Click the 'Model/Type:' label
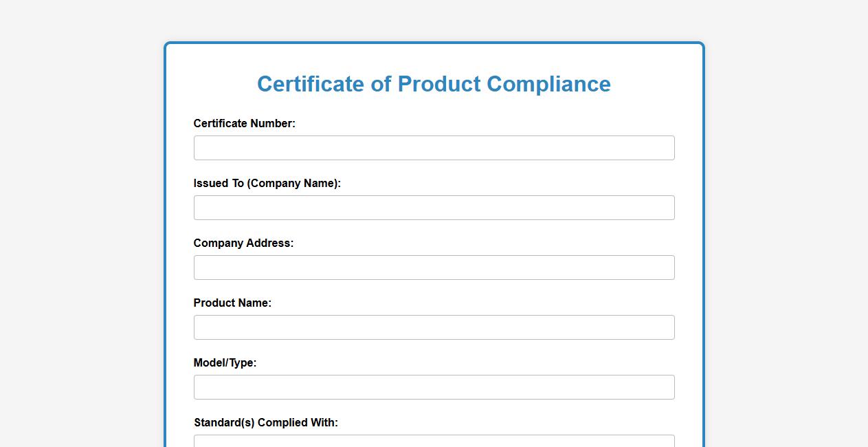Image resolution: width=868 pixels, height=447 pixels. coord(225,363)
